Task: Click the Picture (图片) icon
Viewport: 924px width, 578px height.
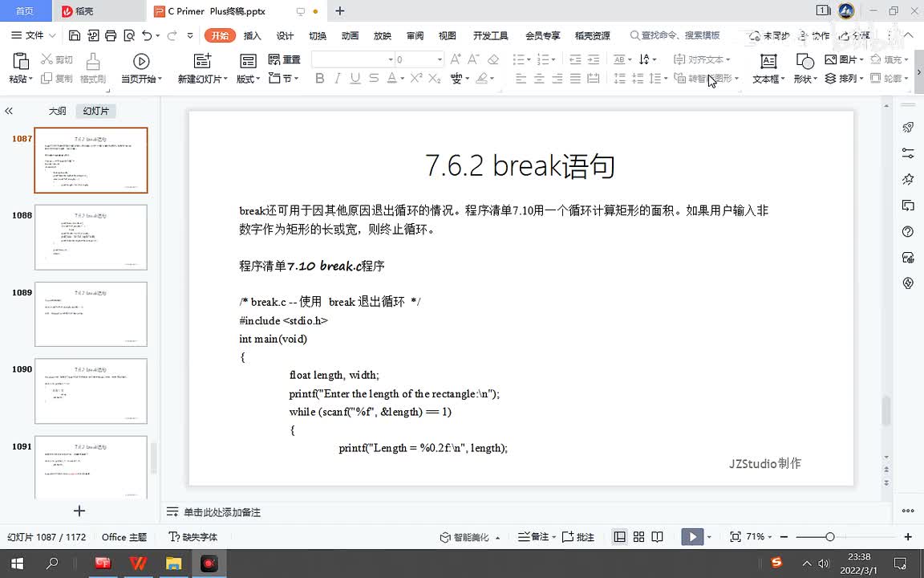Action: click(x=830, y=59)
